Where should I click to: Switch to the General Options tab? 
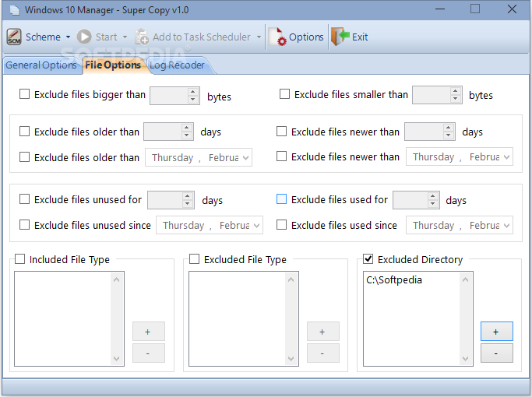41,65
